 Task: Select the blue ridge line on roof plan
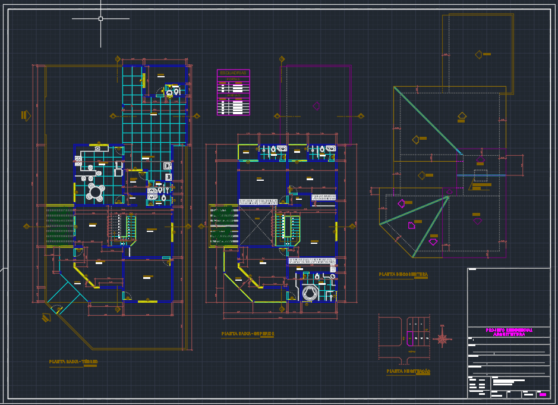click(x=481, y=175)
